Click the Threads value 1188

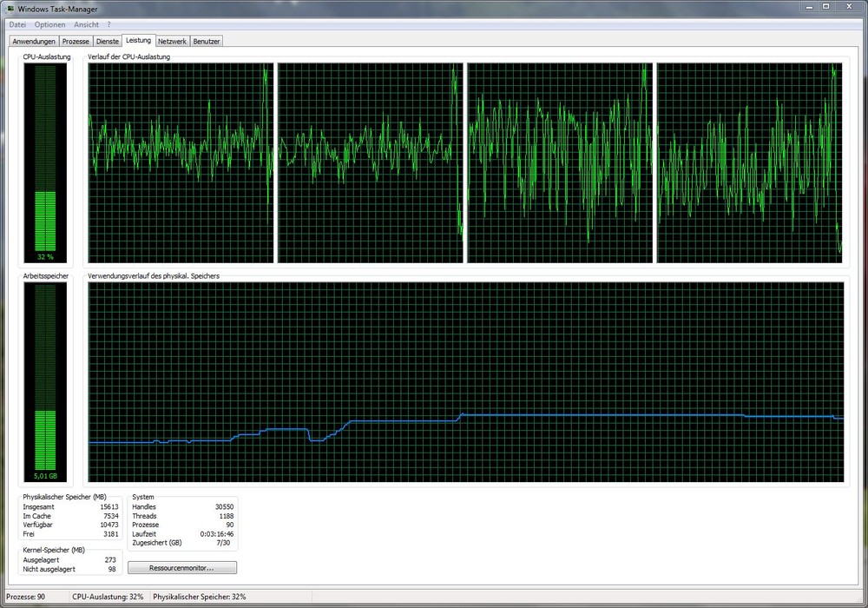[227, 516]
